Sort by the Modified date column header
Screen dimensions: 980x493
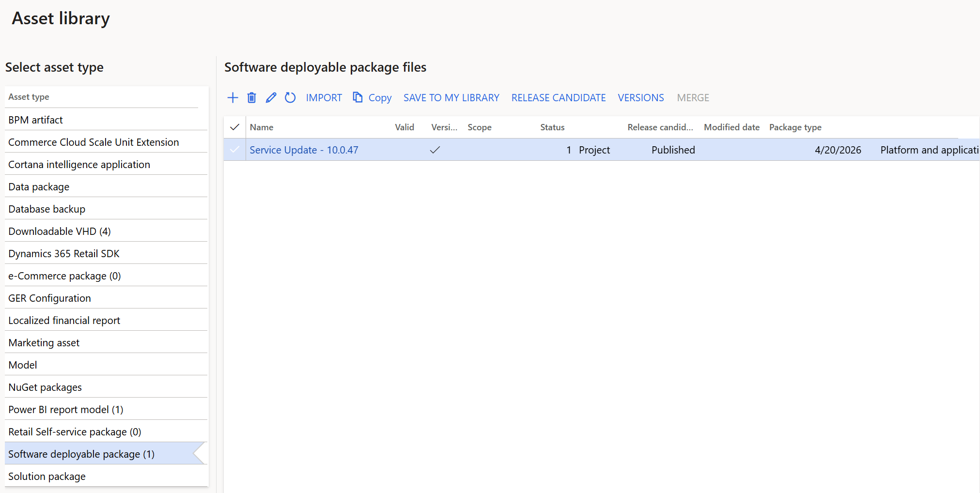point(731,127)
